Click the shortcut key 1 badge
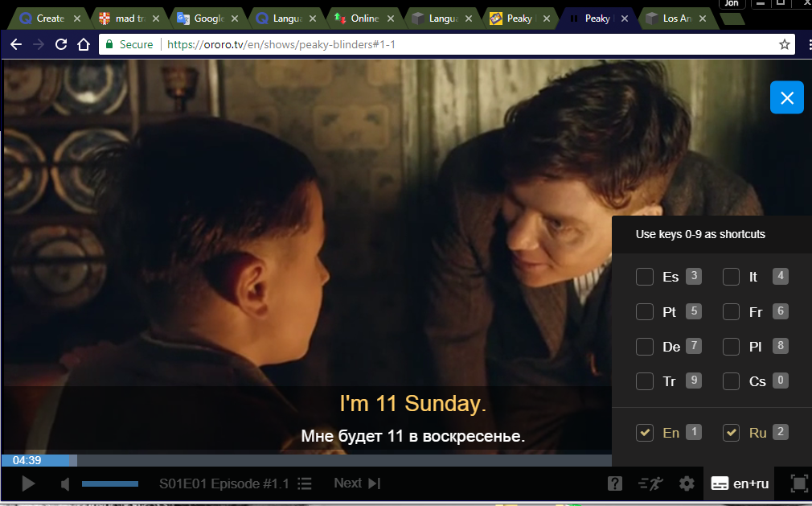The height and width of the screenshot is (506, 812). pyautogui.click(x=693, y=431)
